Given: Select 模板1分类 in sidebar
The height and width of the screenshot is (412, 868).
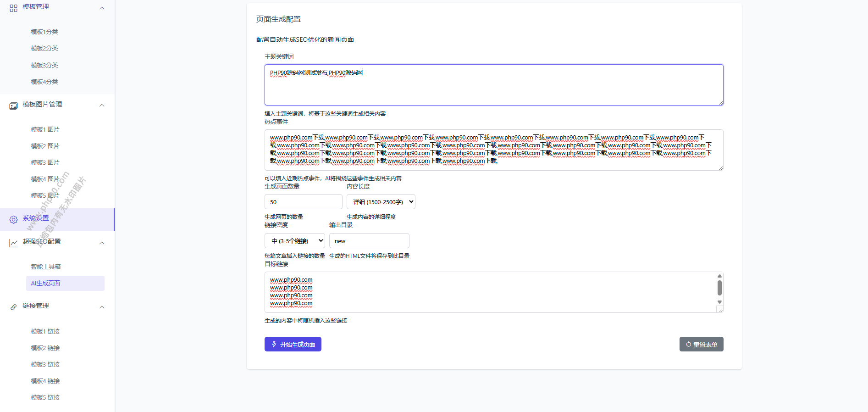Looking at the screenshot, I should click(44, 32).
